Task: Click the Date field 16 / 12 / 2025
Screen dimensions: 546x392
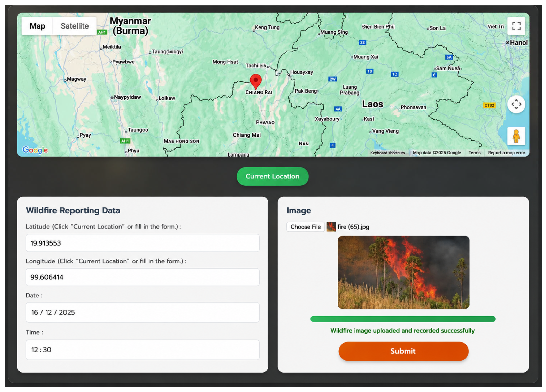Action: coord(143,312)
